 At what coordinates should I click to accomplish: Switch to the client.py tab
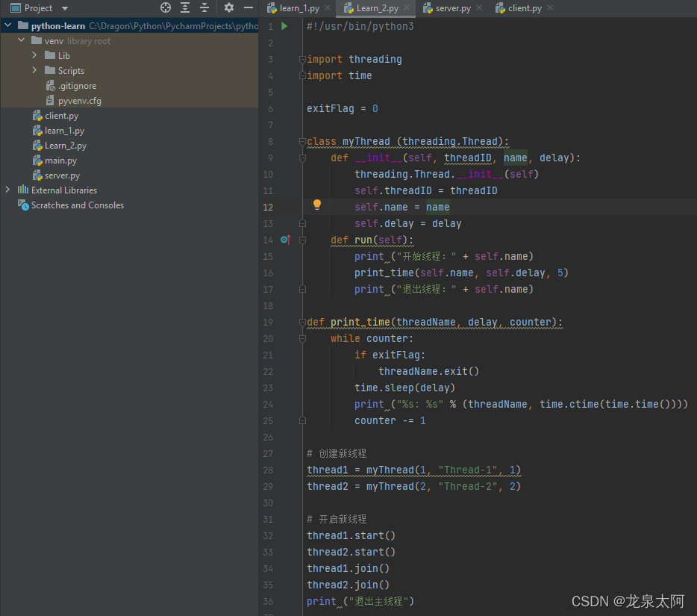point(525,8)
